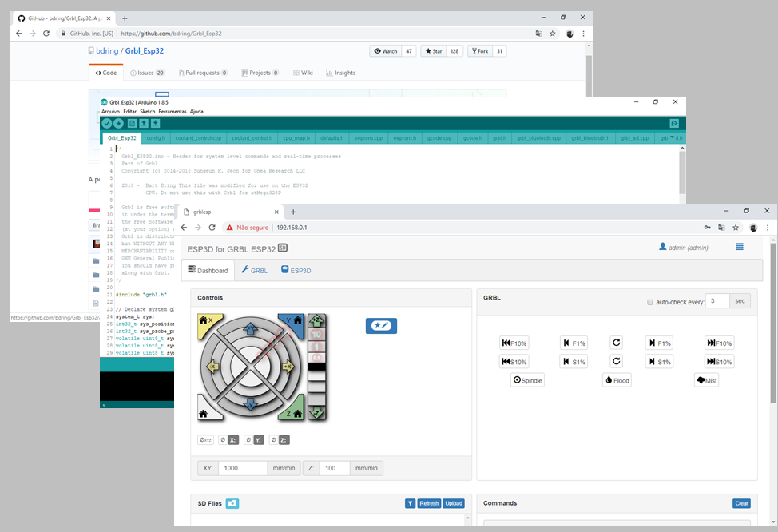
Task: Click the Arduino Upload arrow button
Action: pyautogui.click(x=118, y=123)
